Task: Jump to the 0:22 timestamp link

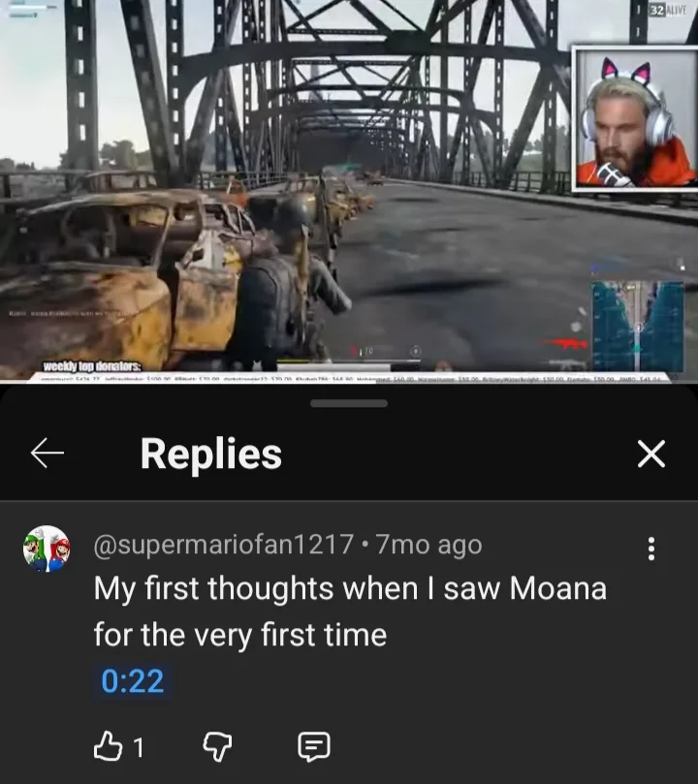Action: tap(133, 680)
